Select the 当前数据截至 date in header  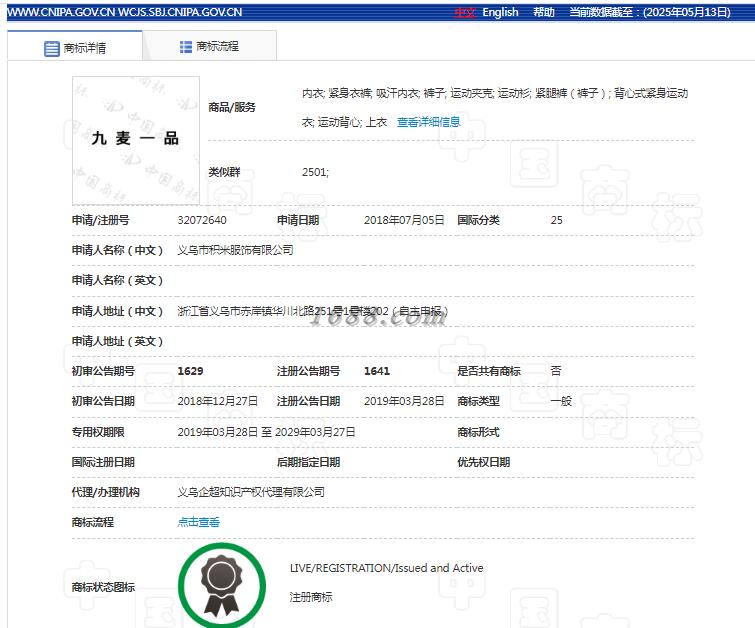tap(650, 12)
